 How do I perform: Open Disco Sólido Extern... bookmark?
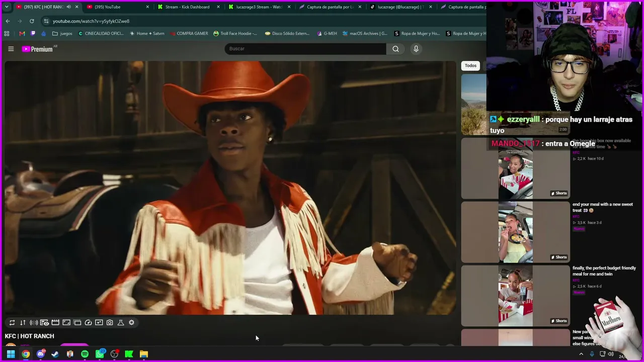click(x=287, y=34)
